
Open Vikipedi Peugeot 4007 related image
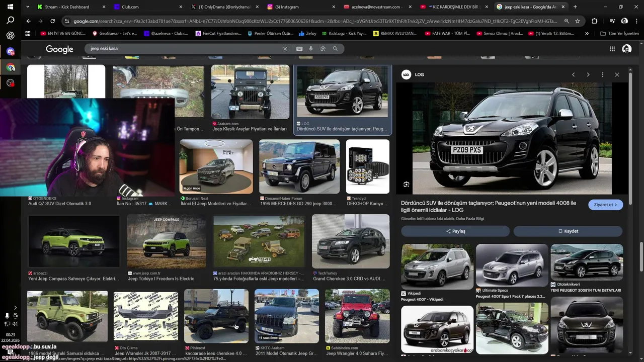coord(437,266)
